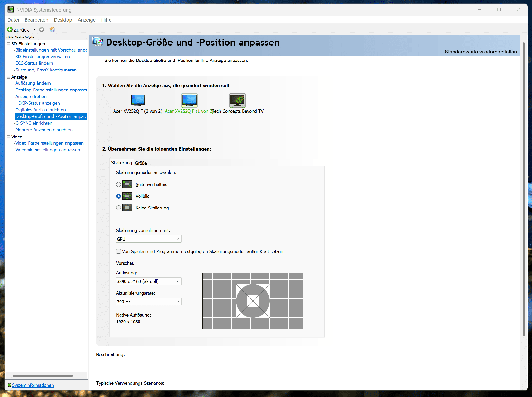Open the Anzeige menu in menu bar
Viewport: 532px width, 397px height.
(x=86, y=20)
